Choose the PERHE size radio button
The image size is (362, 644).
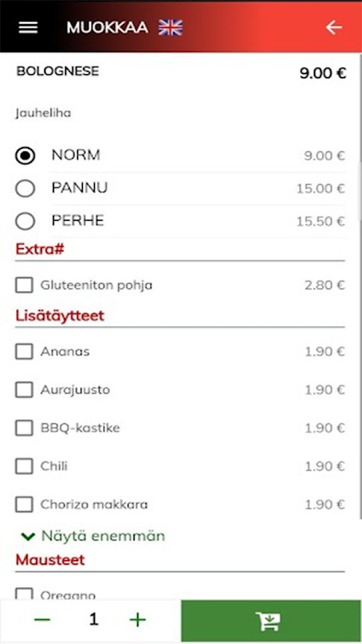tap(25, 221)
